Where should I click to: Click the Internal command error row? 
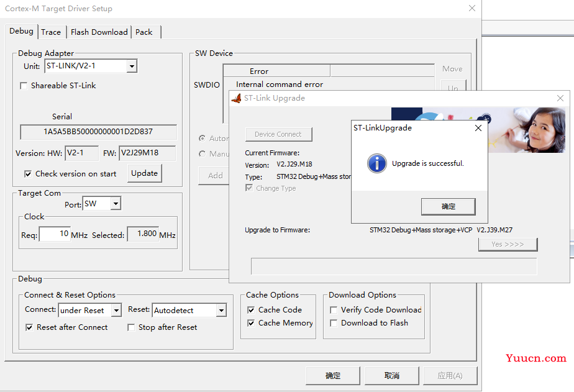click(x=280, y=84)
